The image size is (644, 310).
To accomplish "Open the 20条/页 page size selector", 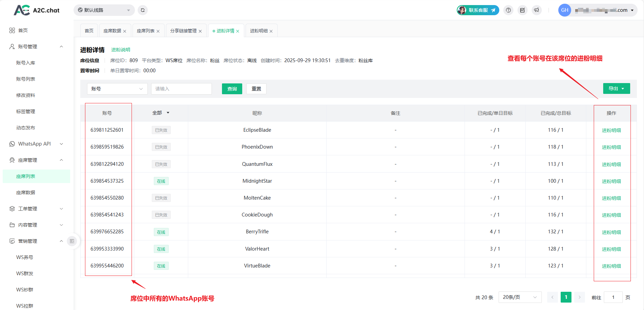I will [x=520, y=297].
